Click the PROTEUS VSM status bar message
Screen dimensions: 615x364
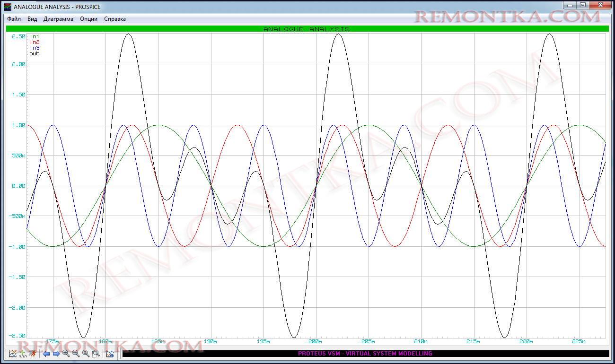coord(365,354)
